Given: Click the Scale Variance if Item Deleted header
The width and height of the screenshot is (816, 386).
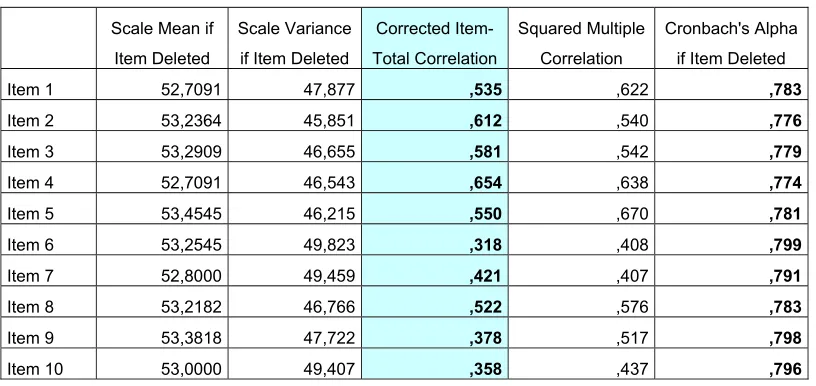Looking at the screenshot, I should (x=295, y=43).
